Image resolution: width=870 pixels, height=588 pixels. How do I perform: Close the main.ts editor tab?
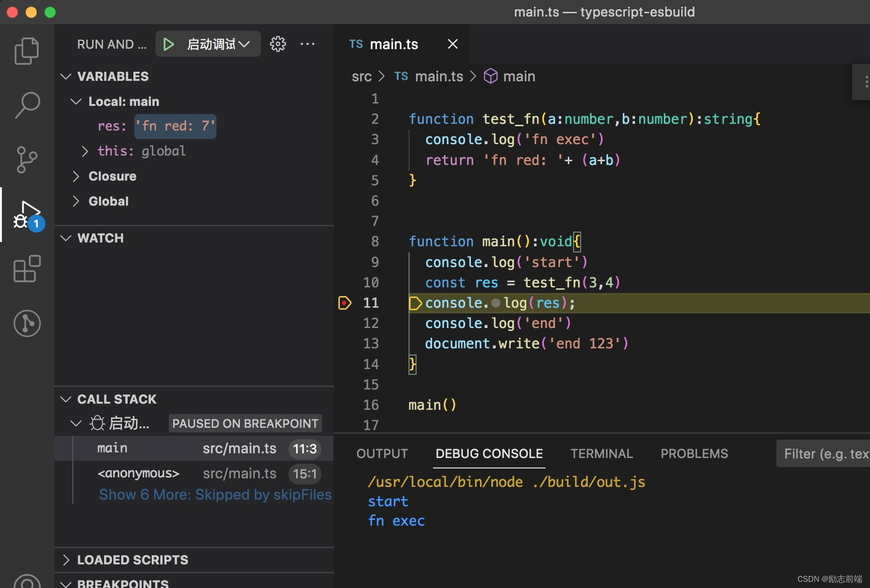tap(452, 44)
